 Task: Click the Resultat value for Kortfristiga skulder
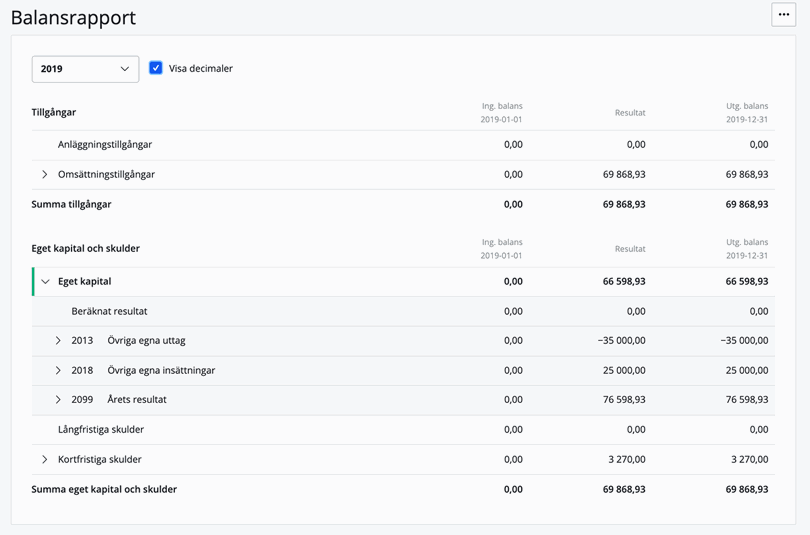click(623, 460)
